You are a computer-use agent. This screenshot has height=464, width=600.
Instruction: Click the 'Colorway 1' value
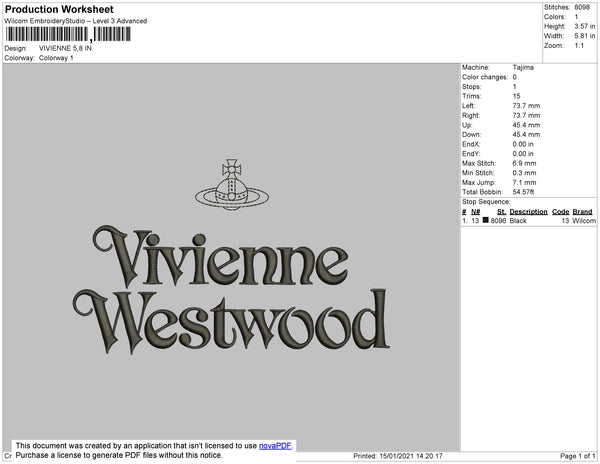pos(56,58)
